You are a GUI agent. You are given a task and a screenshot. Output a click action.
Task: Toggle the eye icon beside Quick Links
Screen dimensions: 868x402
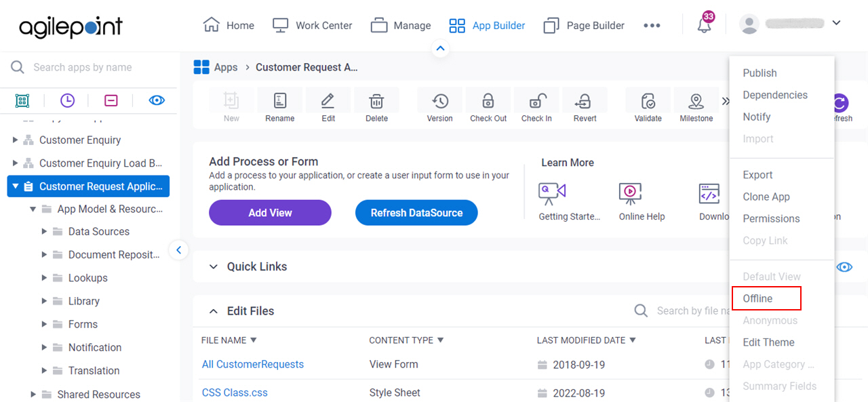pos(844,266)
